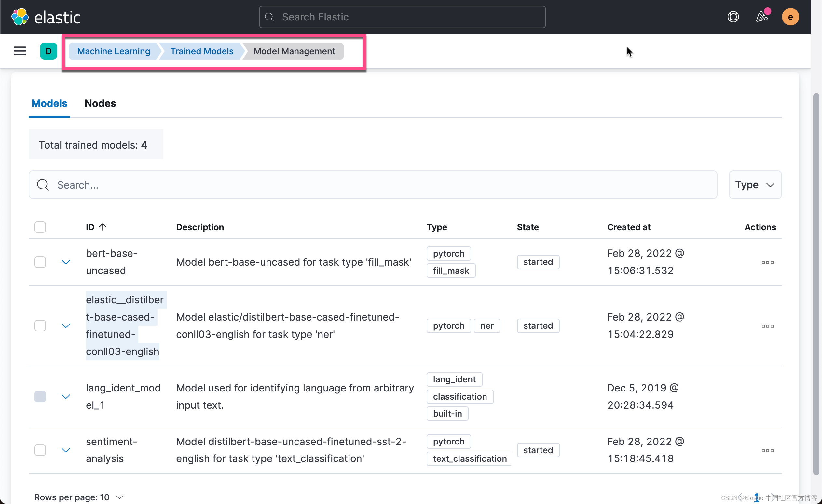The image size is (822, 504).
Task: Open the Type filter dropdown
Action: pos(755,185)
